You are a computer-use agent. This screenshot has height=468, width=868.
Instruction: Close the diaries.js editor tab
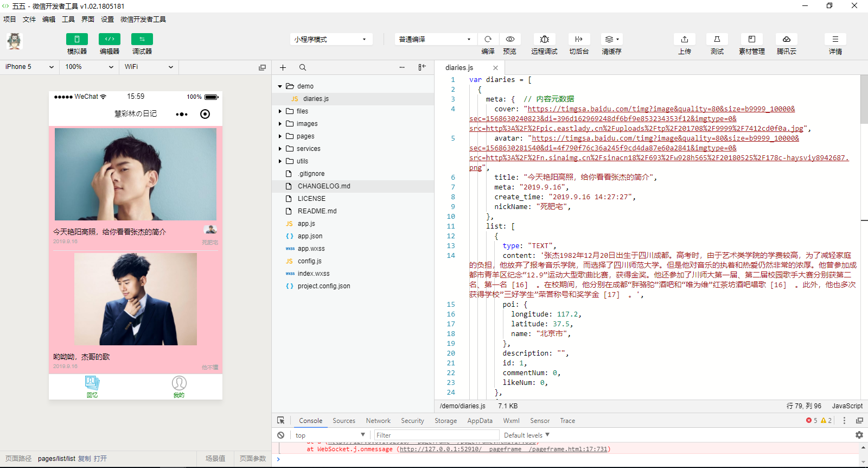point(495,68)
